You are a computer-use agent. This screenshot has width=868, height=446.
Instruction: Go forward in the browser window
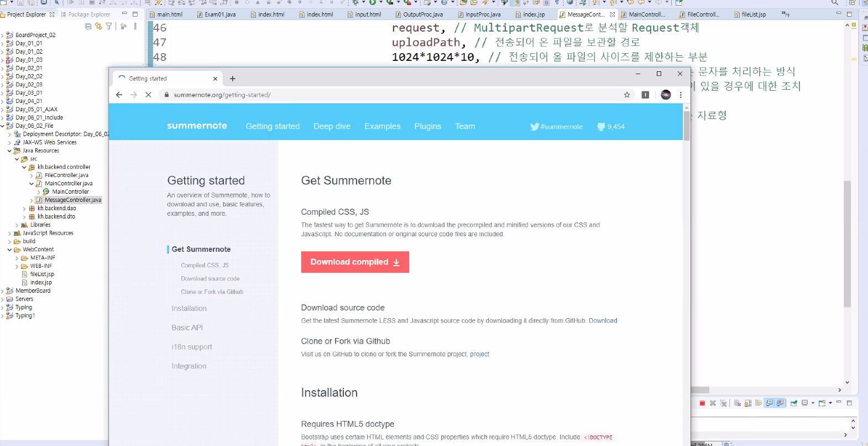[x=134, y=95]
